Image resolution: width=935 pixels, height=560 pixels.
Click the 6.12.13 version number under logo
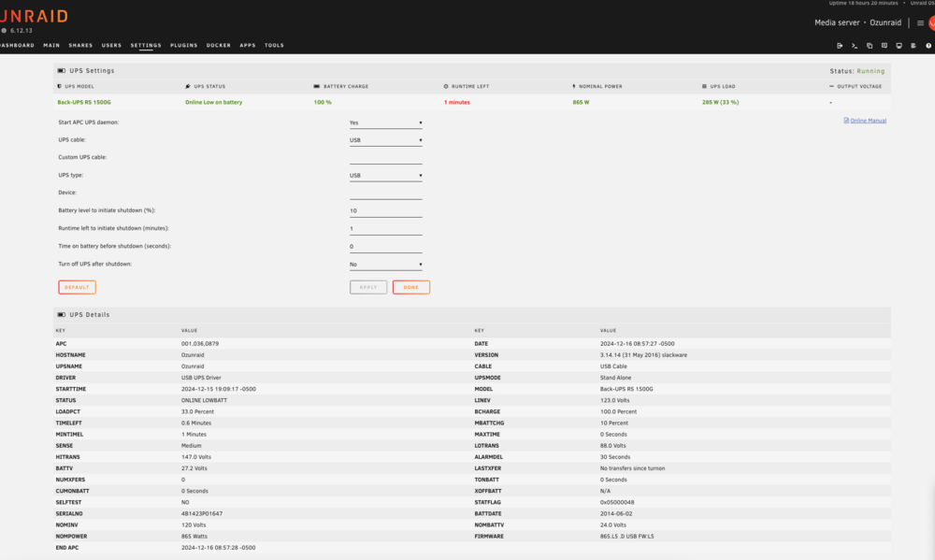coord(21,31)
